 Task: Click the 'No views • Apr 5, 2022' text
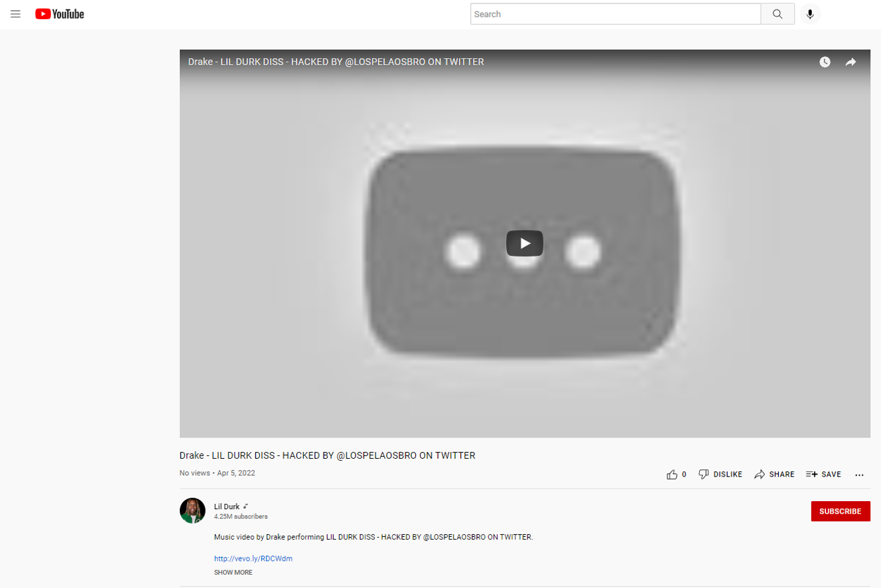[x=218, y=473]
